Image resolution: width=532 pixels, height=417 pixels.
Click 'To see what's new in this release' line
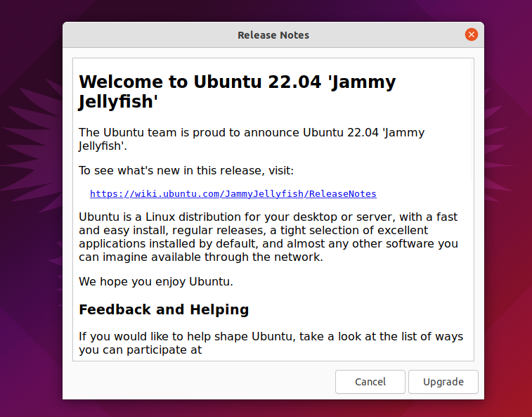(186, 170)
